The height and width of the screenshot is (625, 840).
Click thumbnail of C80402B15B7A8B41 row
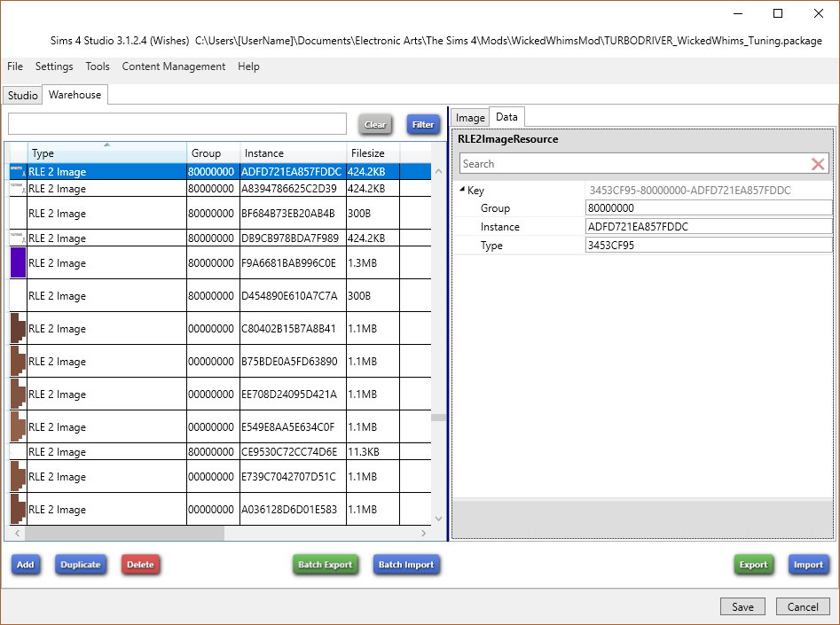click(x=19, y=328)
